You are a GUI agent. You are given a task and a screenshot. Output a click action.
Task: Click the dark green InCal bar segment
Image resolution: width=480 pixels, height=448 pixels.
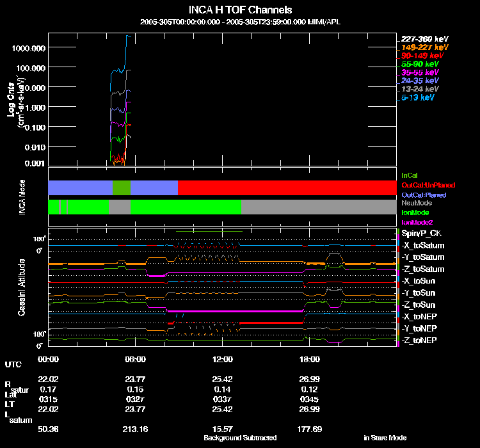122,188
